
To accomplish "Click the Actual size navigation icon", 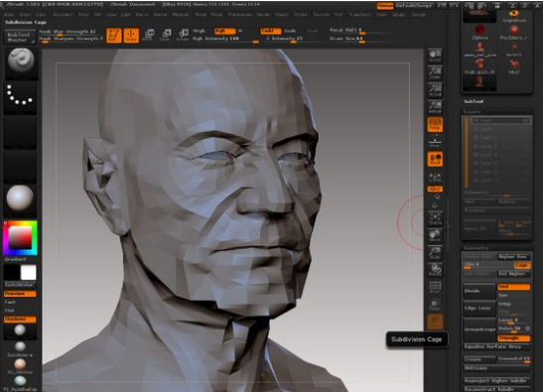I will [435, 89].
